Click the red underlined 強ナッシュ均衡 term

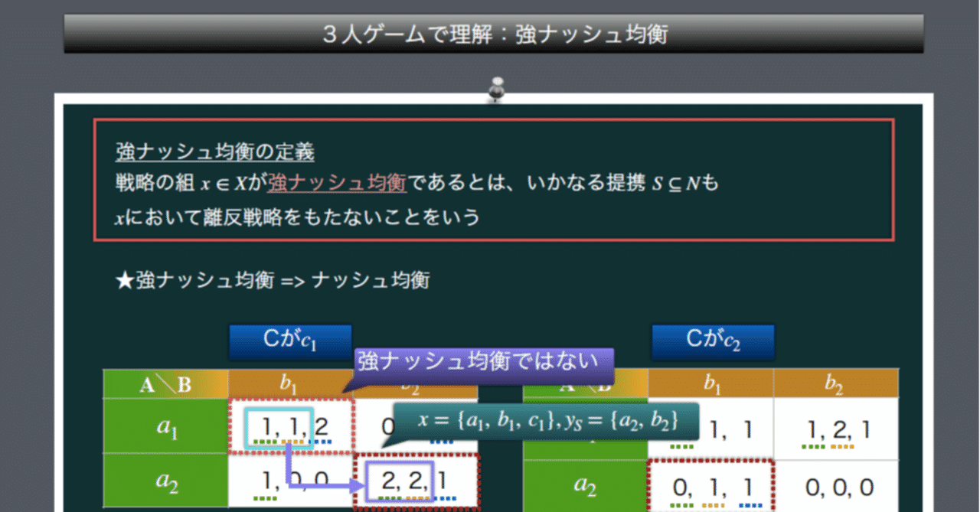(337, 183)
